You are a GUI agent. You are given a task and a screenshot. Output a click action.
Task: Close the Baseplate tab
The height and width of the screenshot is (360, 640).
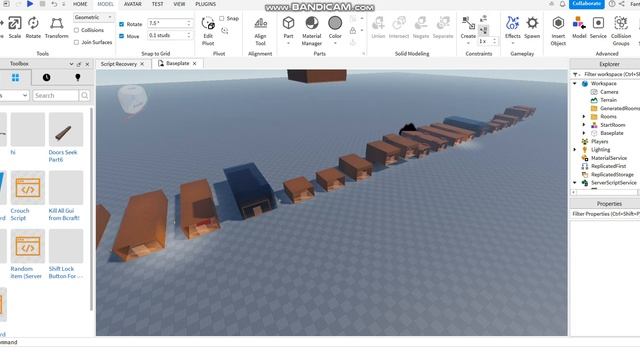(195, 64)
